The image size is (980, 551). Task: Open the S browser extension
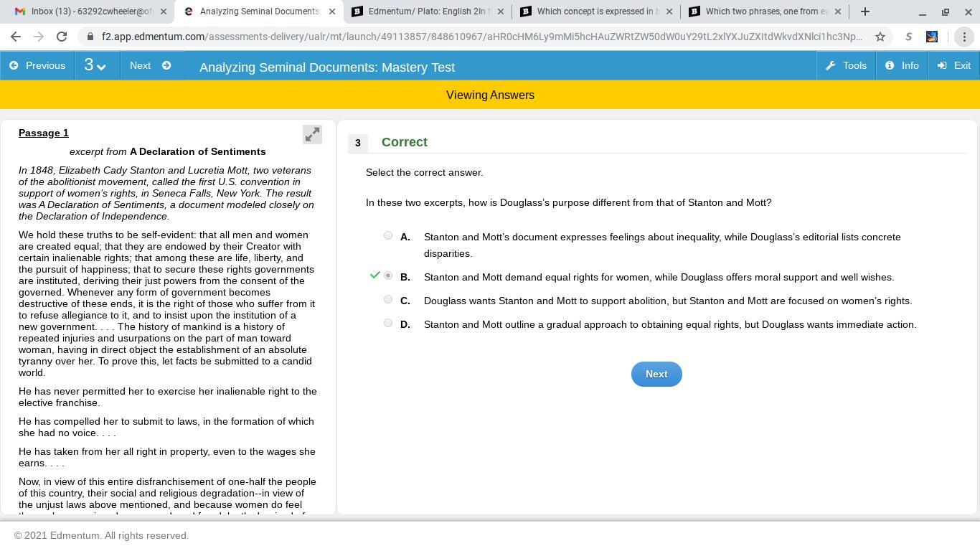click(x=909, y=37)
